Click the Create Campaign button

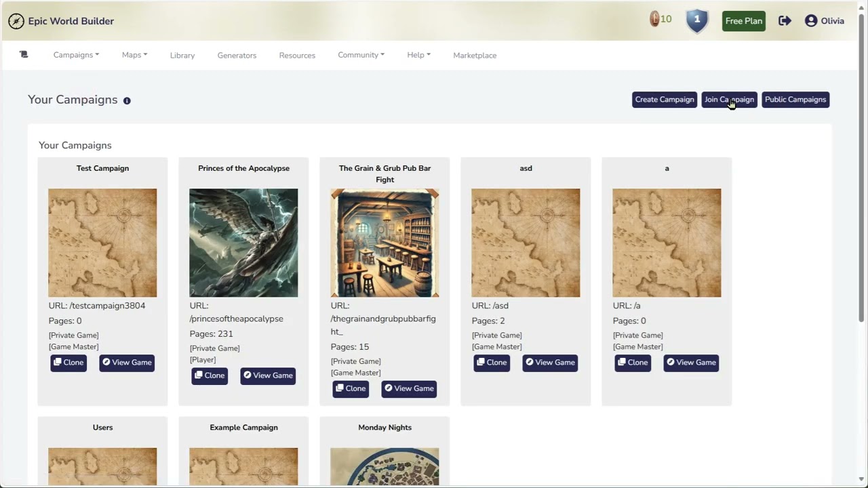(x=665, y=100)
